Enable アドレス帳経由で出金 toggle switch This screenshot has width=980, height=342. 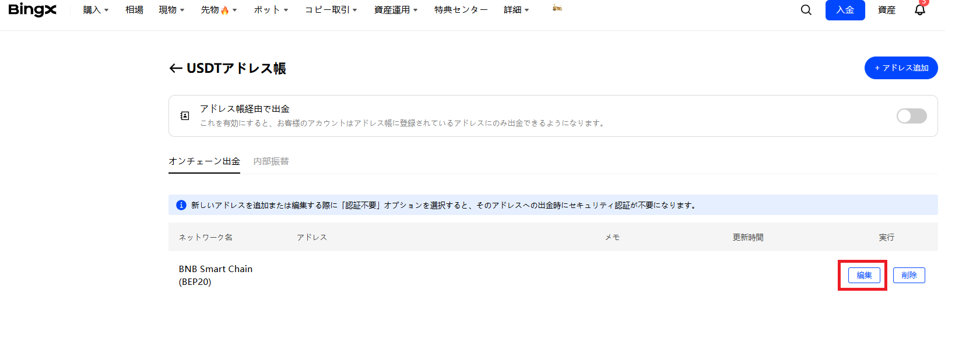[911, 116]
